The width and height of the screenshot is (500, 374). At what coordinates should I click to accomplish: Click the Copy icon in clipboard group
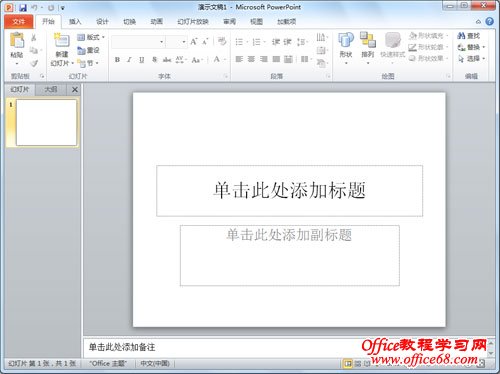click(34, 50)
